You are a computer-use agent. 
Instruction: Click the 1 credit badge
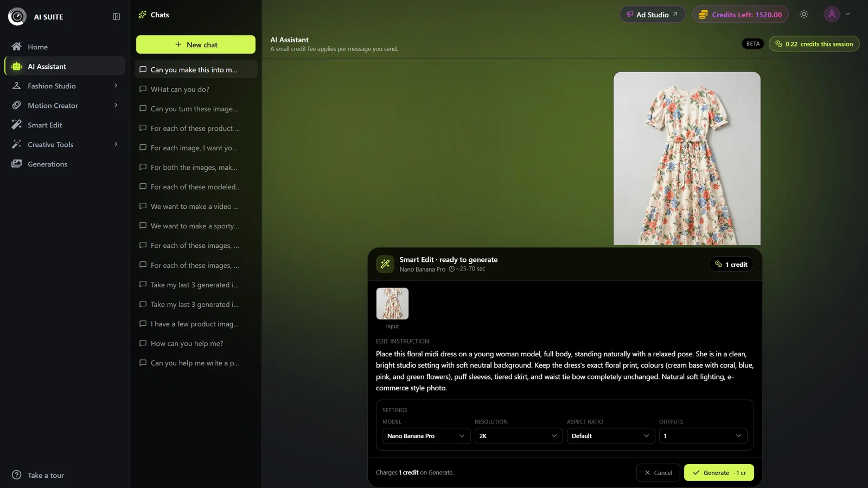731,264
